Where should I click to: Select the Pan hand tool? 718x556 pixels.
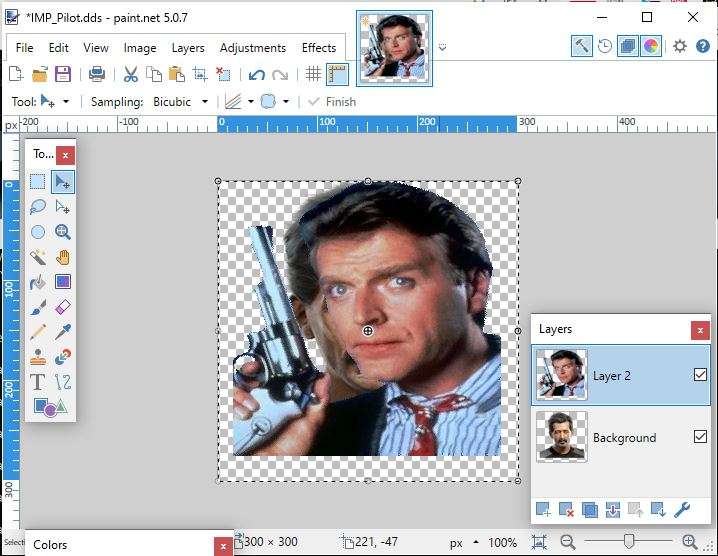pos(63,257)
